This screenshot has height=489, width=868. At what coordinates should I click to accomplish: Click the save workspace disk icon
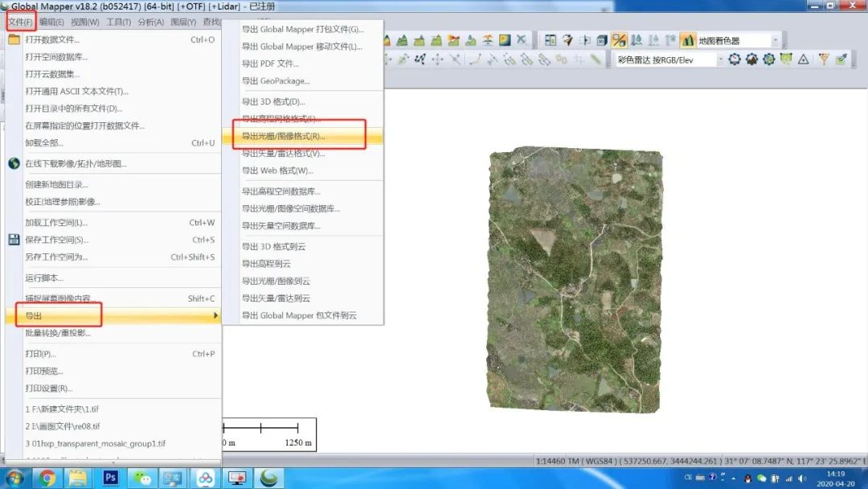12,240
